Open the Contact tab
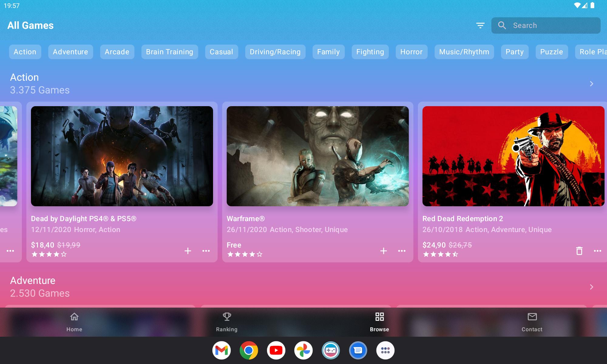 (532, 322)
